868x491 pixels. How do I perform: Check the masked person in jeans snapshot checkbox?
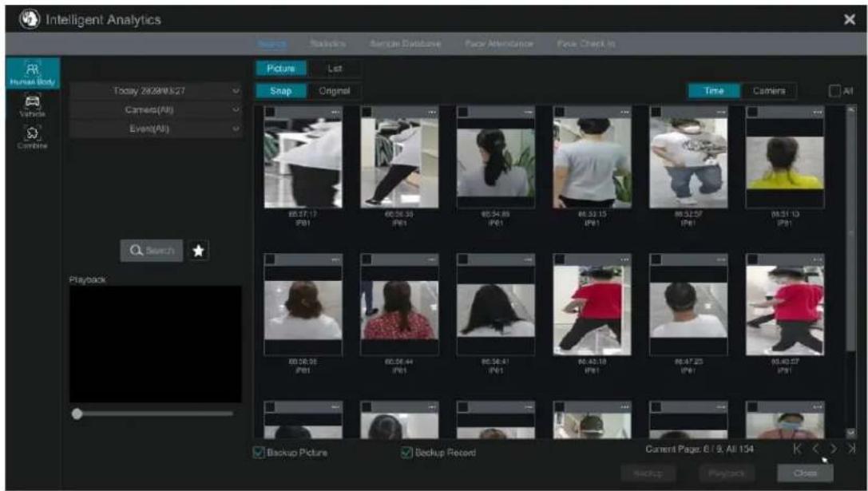[x=656, y=113]
